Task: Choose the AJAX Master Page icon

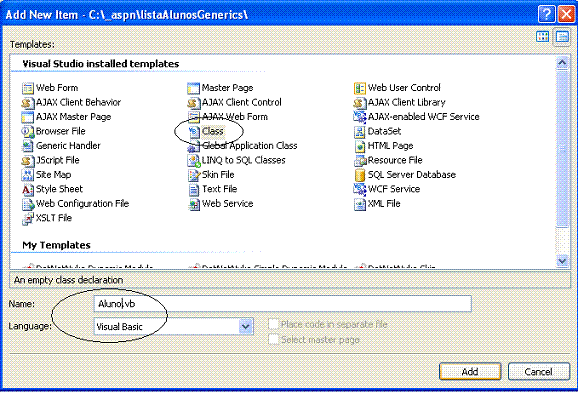Action: (28, 117)
